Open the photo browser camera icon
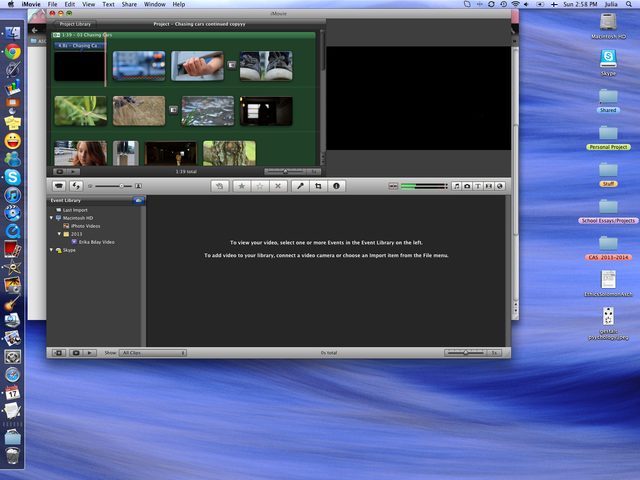 coord(467,186)
